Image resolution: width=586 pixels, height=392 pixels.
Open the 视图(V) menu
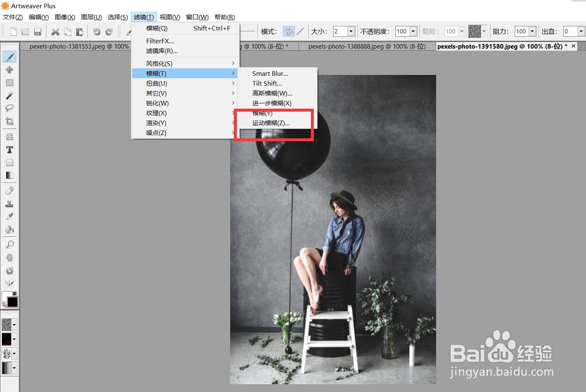[170, 17]
